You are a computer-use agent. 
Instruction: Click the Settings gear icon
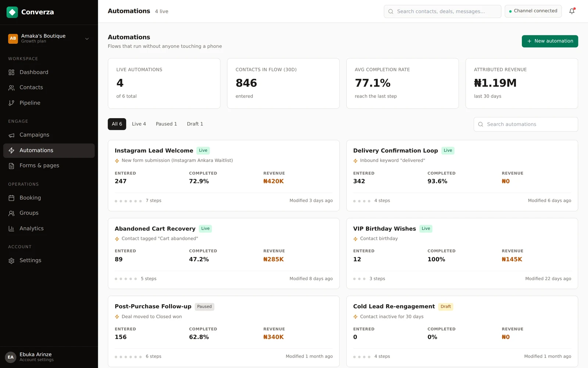(11, 261)
